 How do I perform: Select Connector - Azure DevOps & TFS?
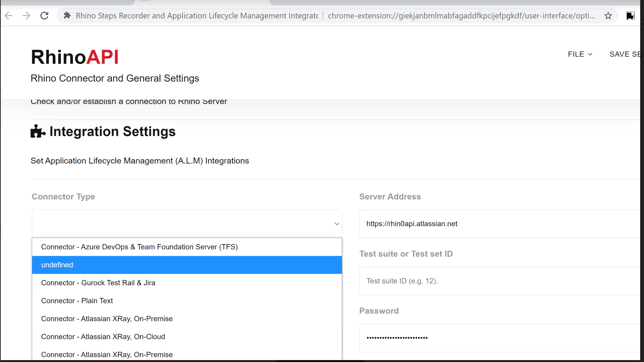[139, 247]
